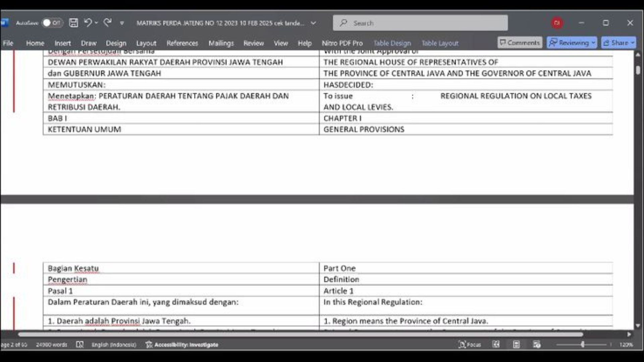Image resolution: width=644 pixels, height=362 pixels.
Task: Open the File menu
Action: click(8, 43)
